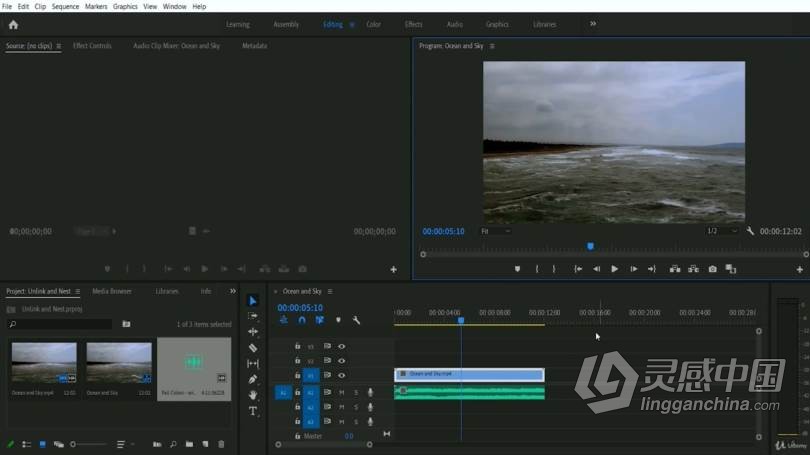
Task: Open Source Monitor button editor plus
Action: [394, 270]
